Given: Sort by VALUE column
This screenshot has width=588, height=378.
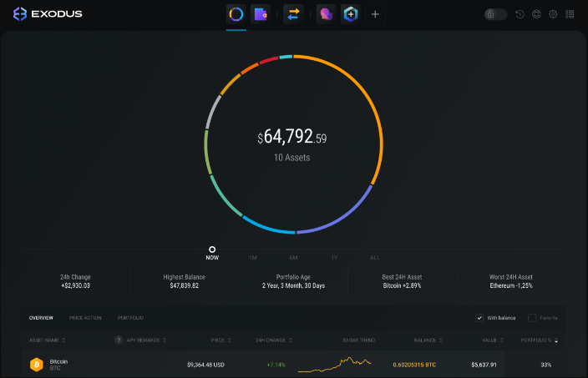Looking at the screenshot, I should [493, 340].
